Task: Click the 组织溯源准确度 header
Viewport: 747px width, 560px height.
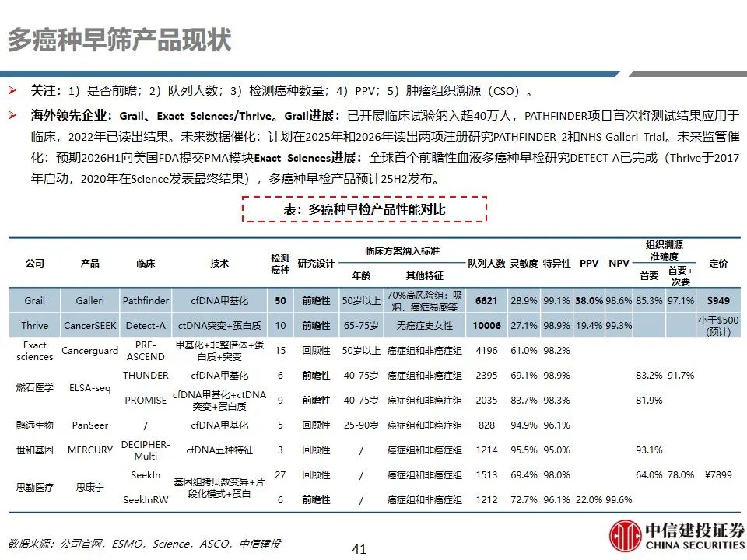Action: pos(664,250)
